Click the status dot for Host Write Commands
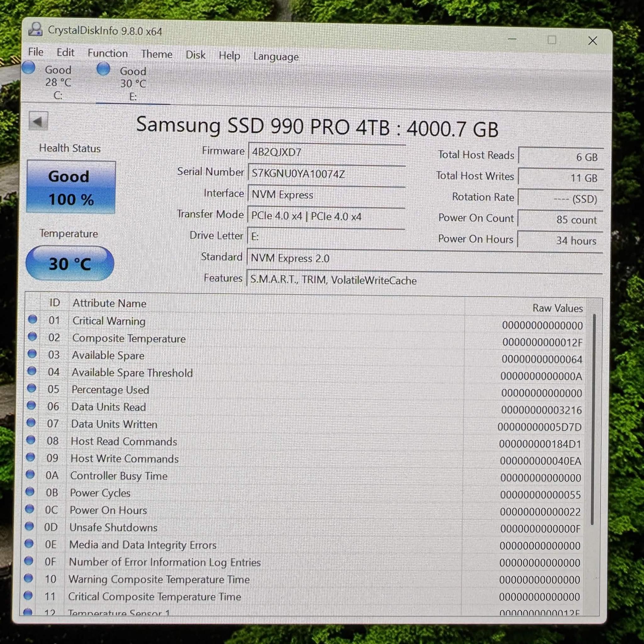644x644 pixels. pos(30,457)
